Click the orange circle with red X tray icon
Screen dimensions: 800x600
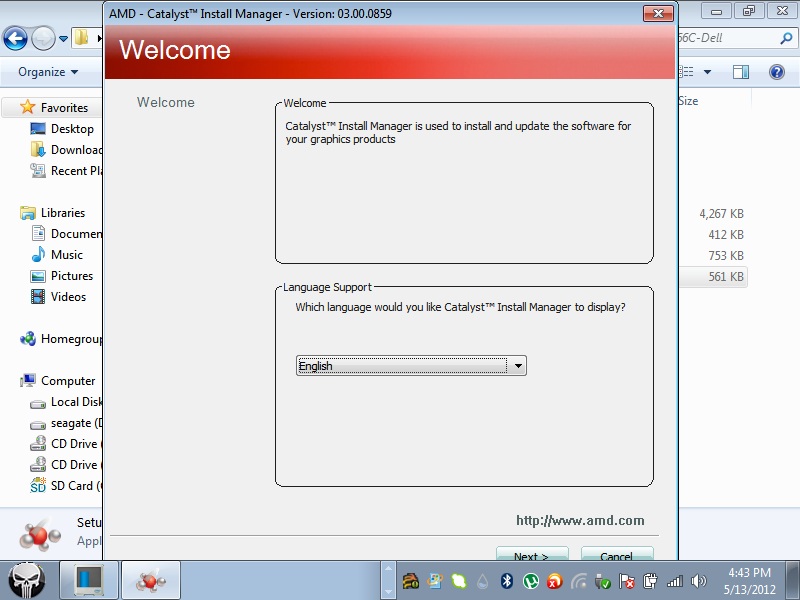coord(555,581)
